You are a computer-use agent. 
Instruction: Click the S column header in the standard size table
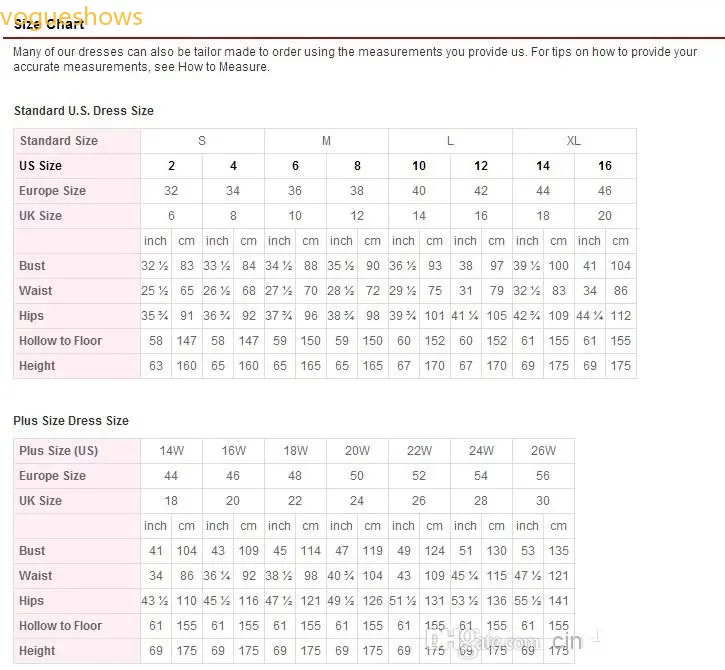pos(202,141)
